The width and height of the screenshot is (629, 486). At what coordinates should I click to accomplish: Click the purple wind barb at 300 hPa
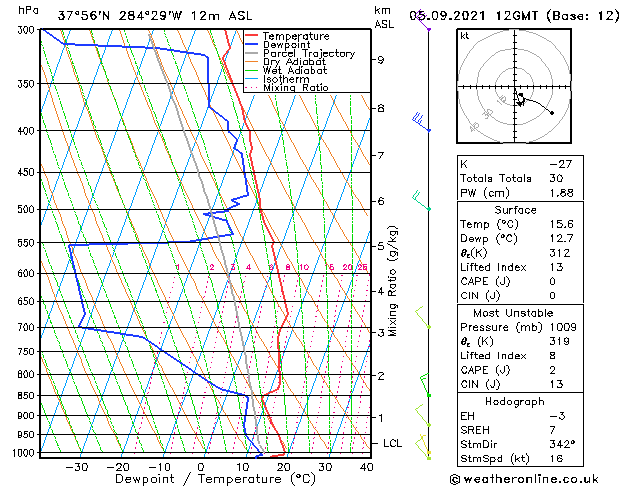pyautogui.click(x=423, y=20)
